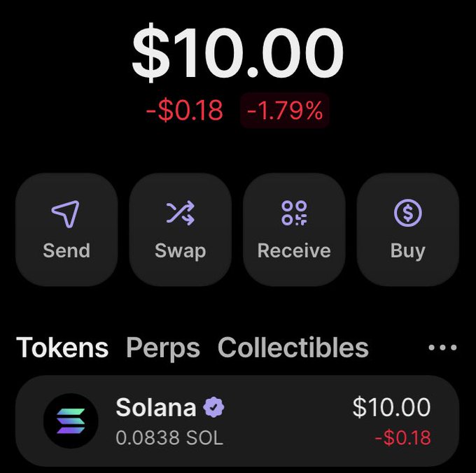
Task: Click the -$0.18 change under total balance
Action: pos(185,111)
